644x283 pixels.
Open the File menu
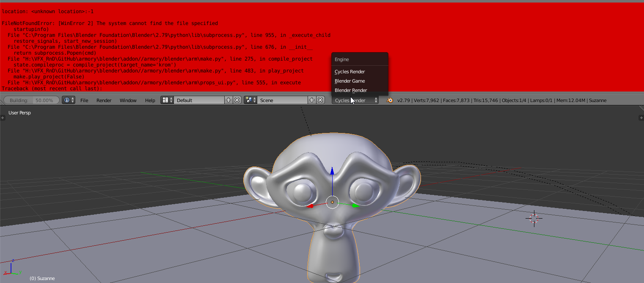84,100
